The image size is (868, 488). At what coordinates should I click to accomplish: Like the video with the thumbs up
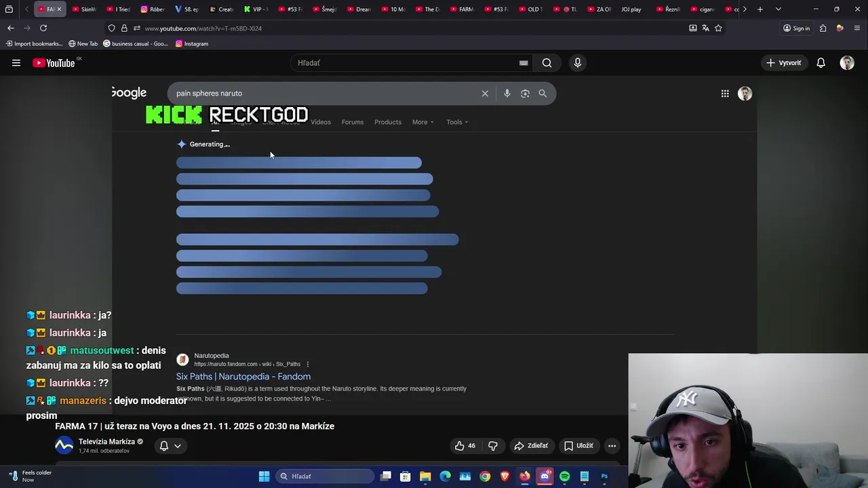[465, 445]
